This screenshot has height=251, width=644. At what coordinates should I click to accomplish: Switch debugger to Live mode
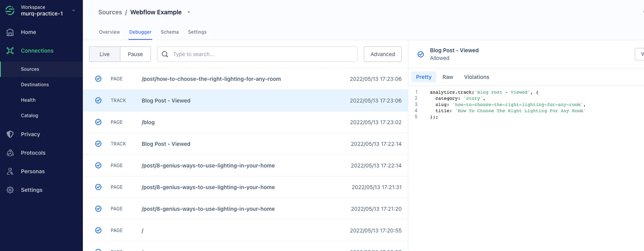105,54
